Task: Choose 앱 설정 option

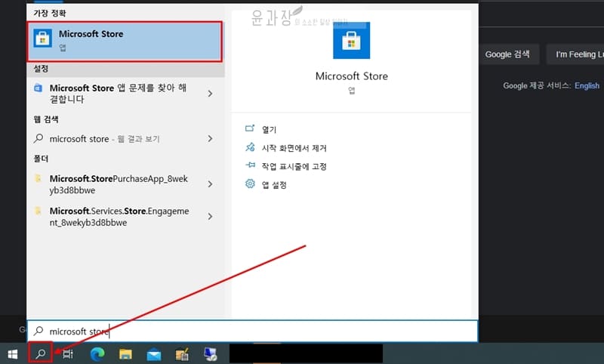Action: tap(274, 185)
